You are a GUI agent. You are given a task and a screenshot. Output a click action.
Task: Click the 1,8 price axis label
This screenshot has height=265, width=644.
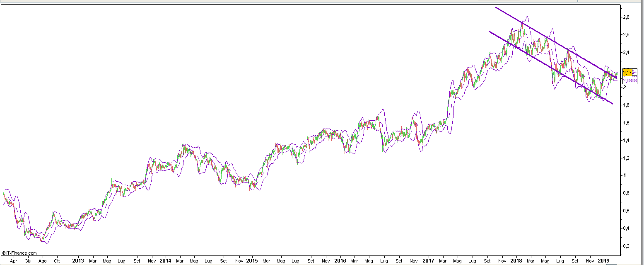[626, 105]
